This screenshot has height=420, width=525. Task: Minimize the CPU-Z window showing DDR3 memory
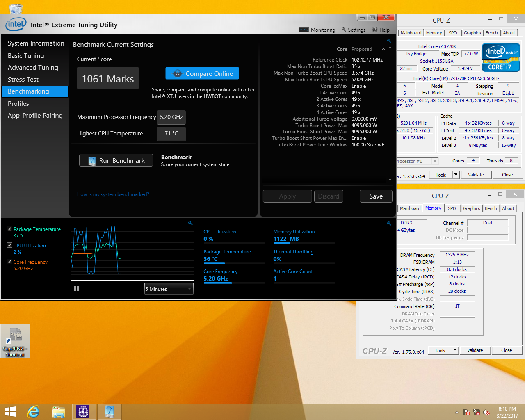[489, 194]
